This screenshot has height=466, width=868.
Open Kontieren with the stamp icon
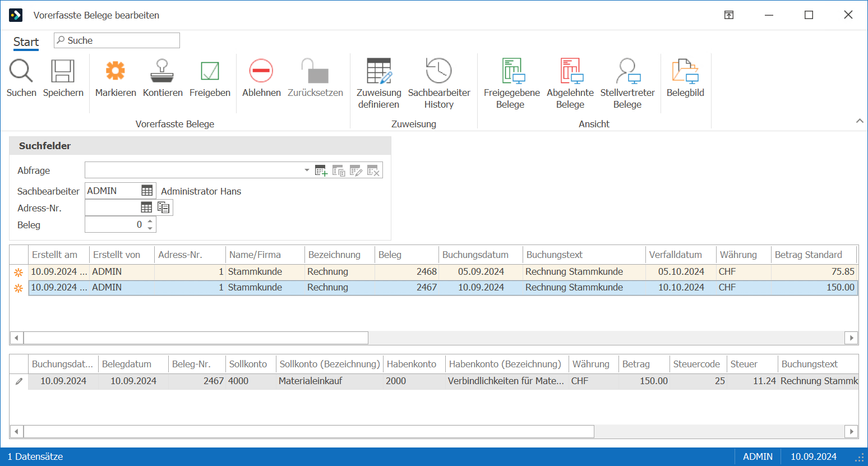click(163, 71)
